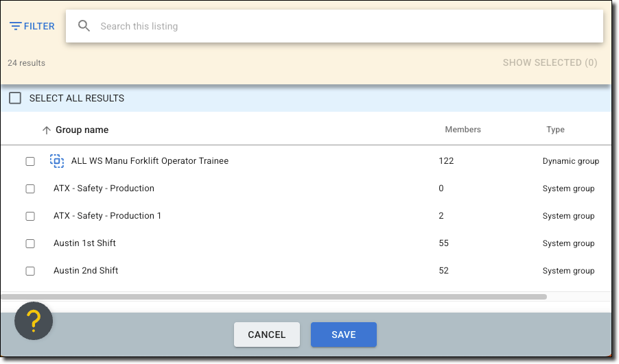The width and height of the screenshot is (619, 364).
Task: Click the blue Save button
Action: [343, 335]
